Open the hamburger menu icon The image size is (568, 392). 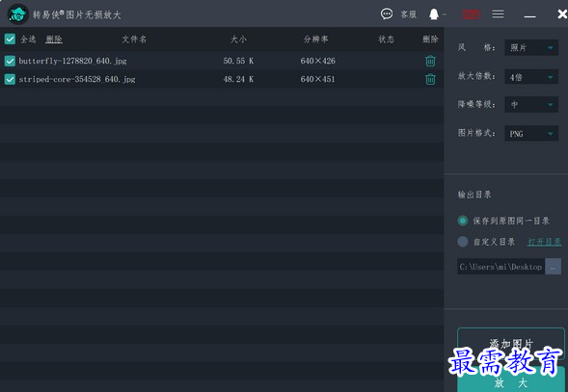[499, 14]
